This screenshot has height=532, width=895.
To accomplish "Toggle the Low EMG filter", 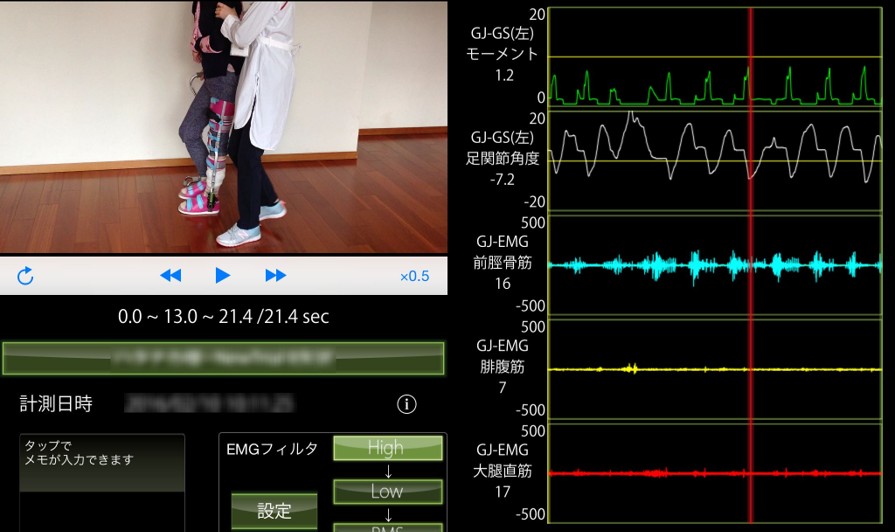I will [386, 491].
